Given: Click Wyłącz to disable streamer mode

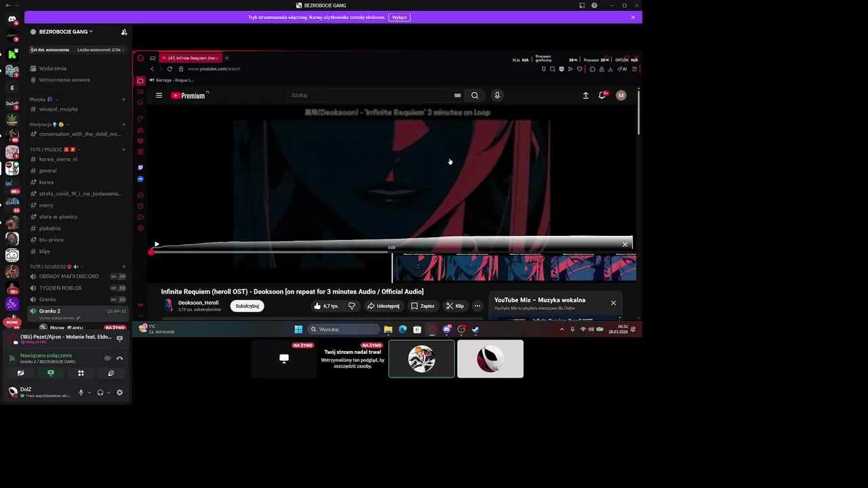Looking at the screenshot, I should point(399,17).
